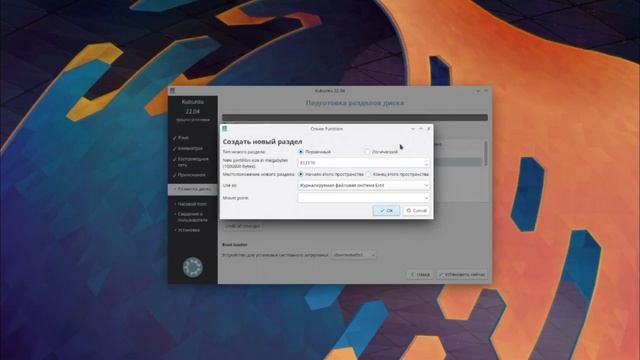Click Сведения о пользователе step in sidebar
640x360 pixels.
pyautogui.click(x=192, y=217)
